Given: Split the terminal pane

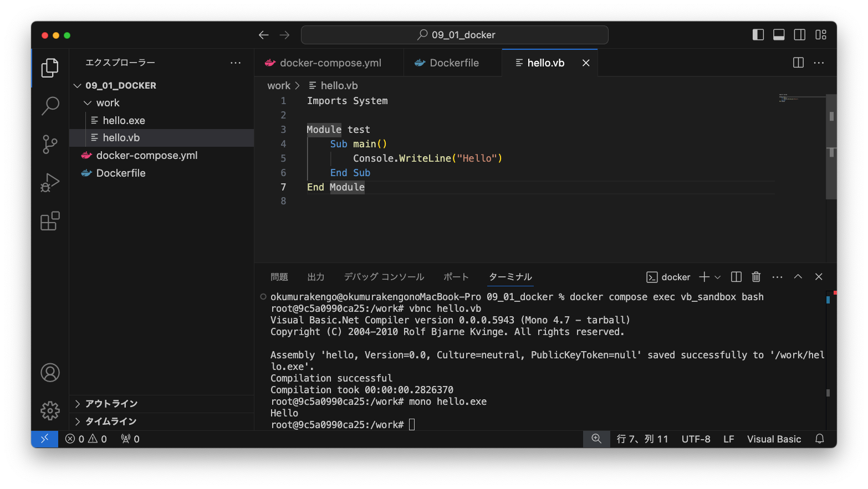Looking at the screenshot, I should (x=736, y=277).
